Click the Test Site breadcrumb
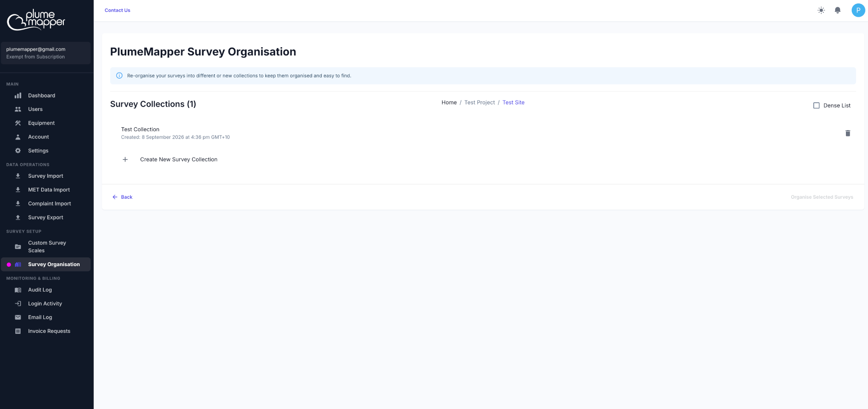Image resolution: width=868 pixels, height=409 pixels. pos(513,103)
